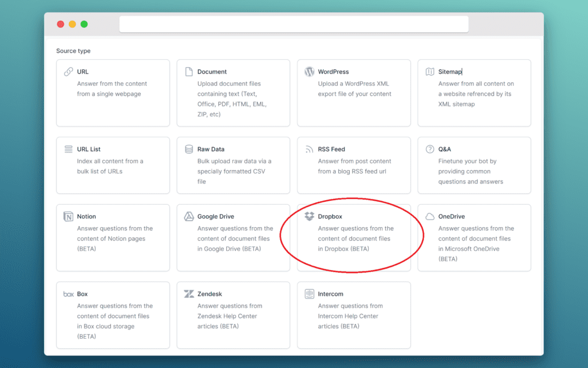Click the URL link chain icon
The width and height of the screenshot is (588, 368).
click(68, 72)
